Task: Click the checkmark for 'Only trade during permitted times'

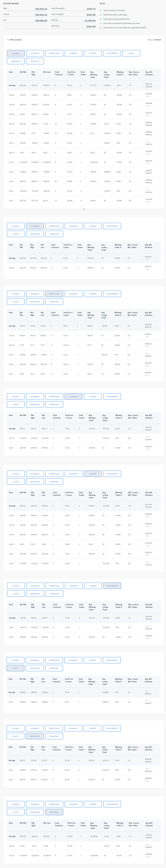Action: point(100,19)
